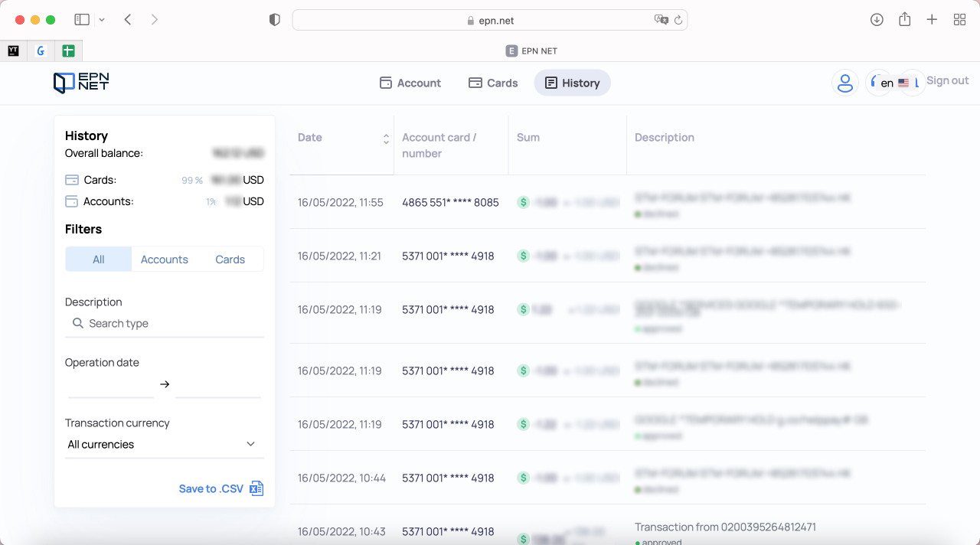Open the user profile icon

844,83
